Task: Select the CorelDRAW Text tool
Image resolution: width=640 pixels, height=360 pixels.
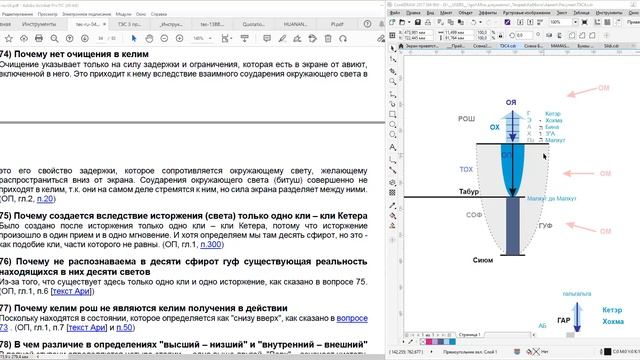Action: (x=392, y=147)
